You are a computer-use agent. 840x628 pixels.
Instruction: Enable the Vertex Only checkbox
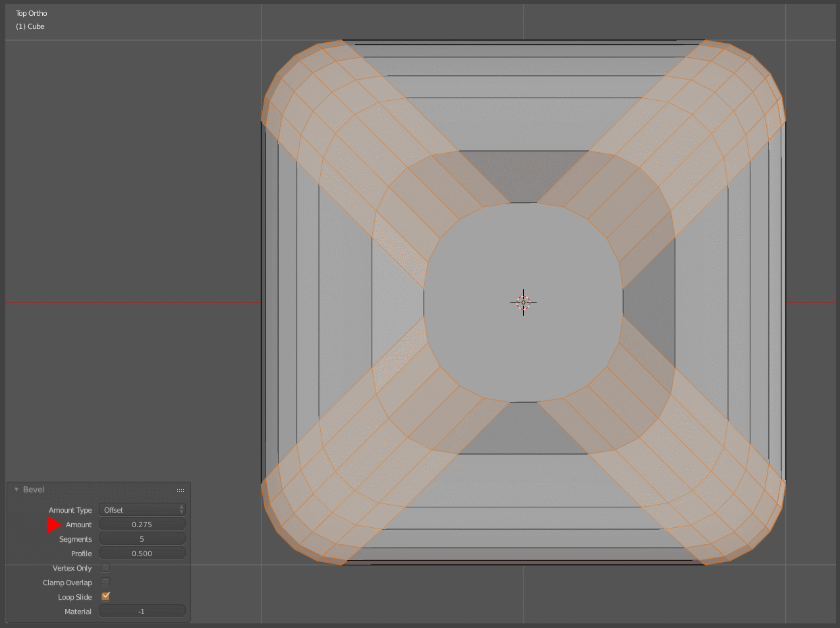(x=105, y=567)
